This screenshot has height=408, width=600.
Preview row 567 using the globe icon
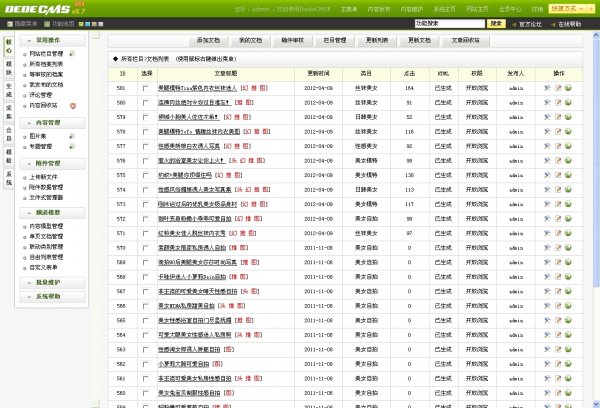click(568, 291)
